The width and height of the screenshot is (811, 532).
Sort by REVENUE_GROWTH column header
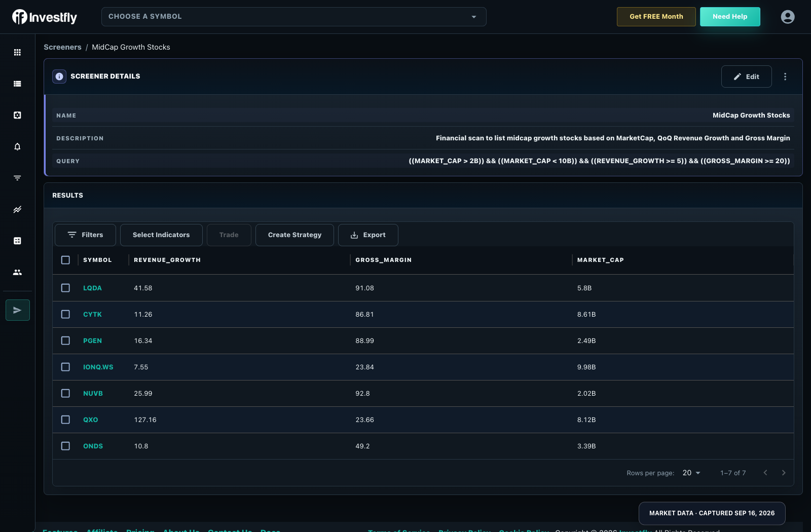click(167, 260)
